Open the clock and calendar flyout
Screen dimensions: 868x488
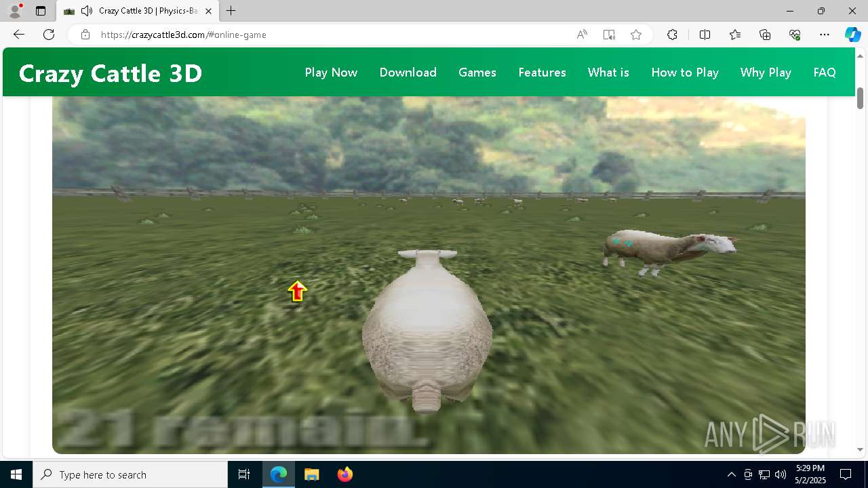810,474
